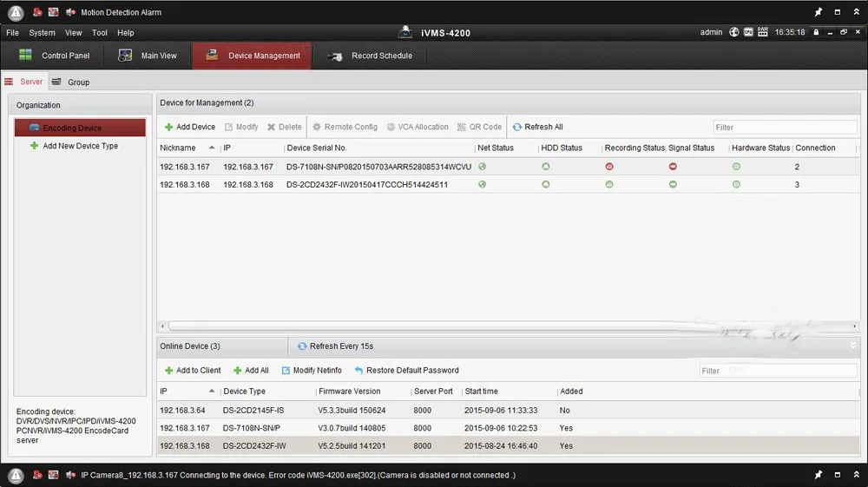
Task: Select the Device Management tab
Action: click(252, 56)
